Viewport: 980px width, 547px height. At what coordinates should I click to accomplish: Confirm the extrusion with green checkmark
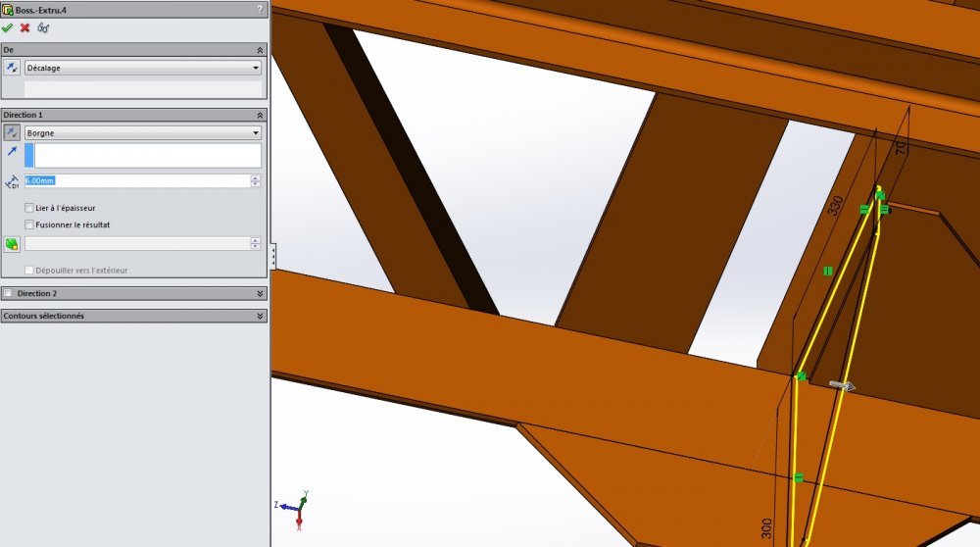[x=8, y=27]
